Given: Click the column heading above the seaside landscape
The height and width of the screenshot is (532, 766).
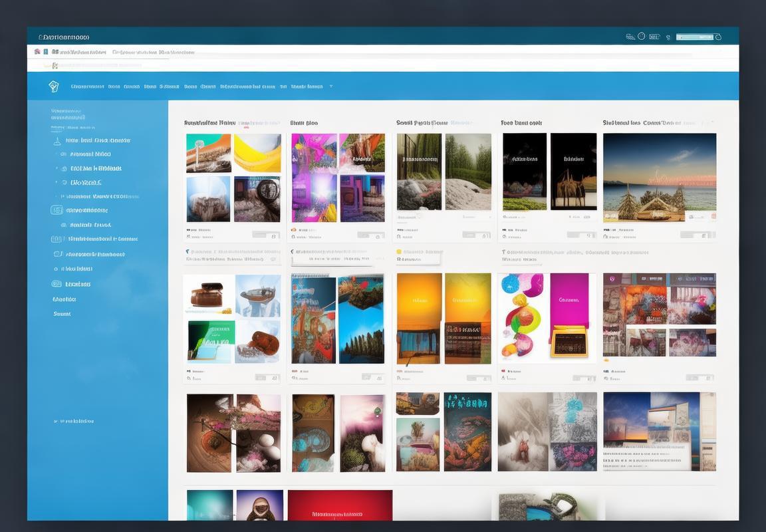Looking at the screenshot, I should tap(642, 122).
